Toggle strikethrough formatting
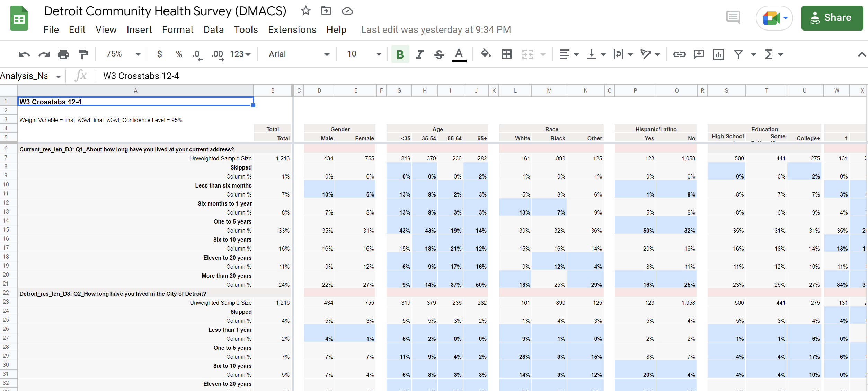 [439, 54]
